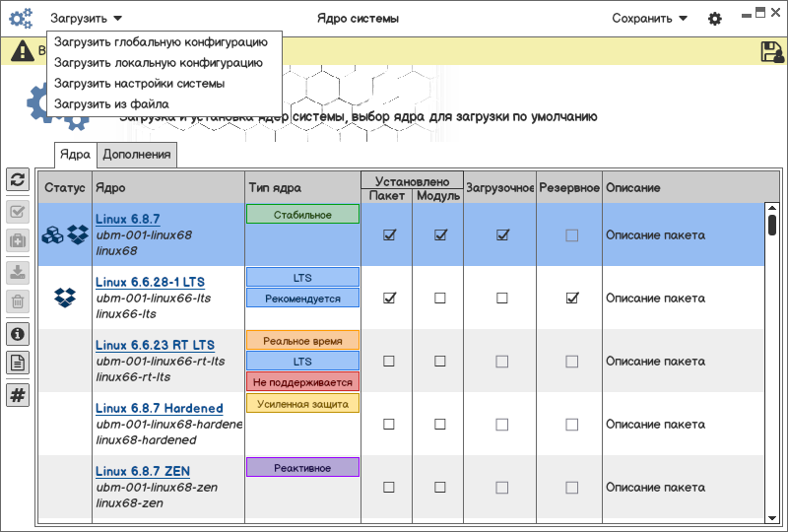Check Модуль for Linux 6.8.7 ZEN
Viewport: 788px width, 532px height.
[439, 488]
